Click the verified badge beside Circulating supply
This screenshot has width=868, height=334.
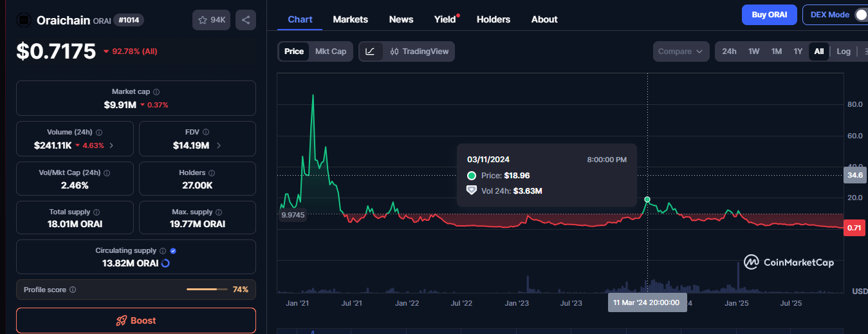pyautogui.click(x=173, y=251)
